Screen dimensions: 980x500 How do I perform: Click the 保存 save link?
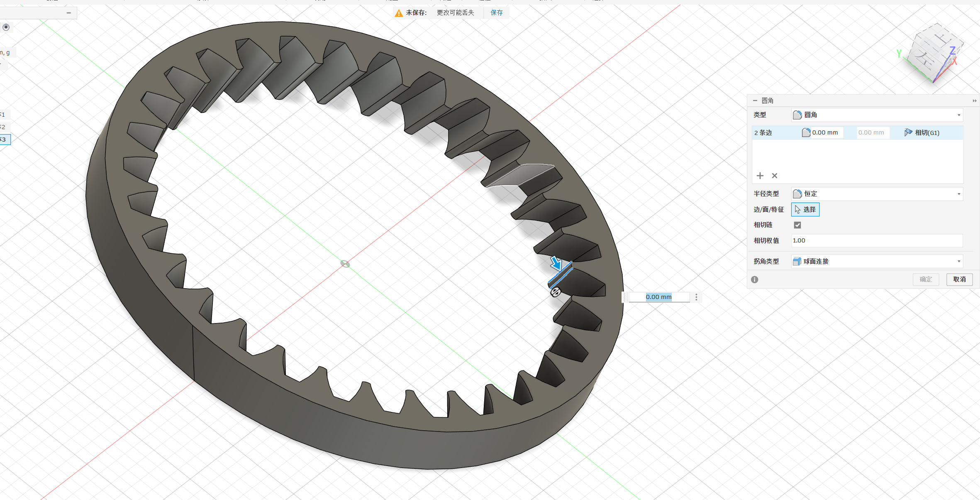pos(497,13)
